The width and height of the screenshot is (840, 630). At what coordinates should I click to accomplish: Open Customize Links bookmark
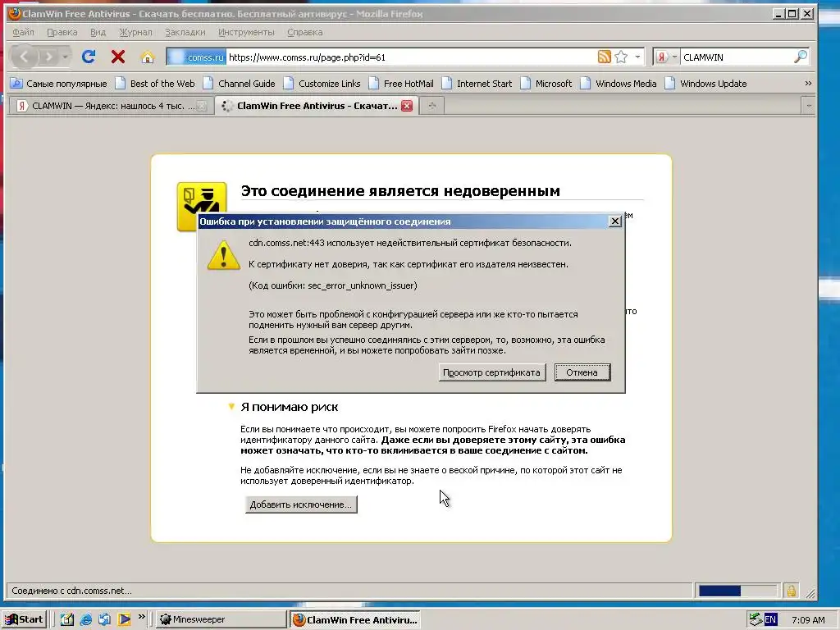tap(322, 84)
